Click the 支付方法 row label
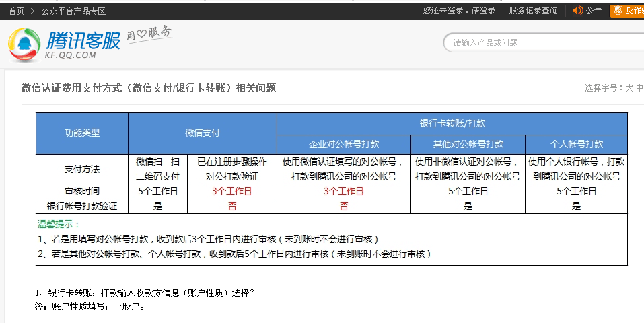The height and width of the screenshot is (323, 644). pyautogui.click(x=82, y=170)
